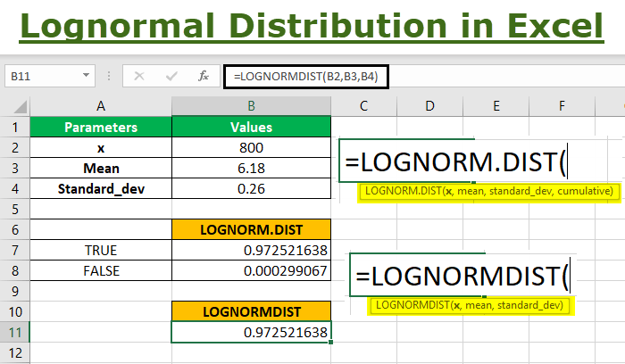Screen dimensions: 625x364
Task: Select row 5 header
Action: tap(15, 209)
